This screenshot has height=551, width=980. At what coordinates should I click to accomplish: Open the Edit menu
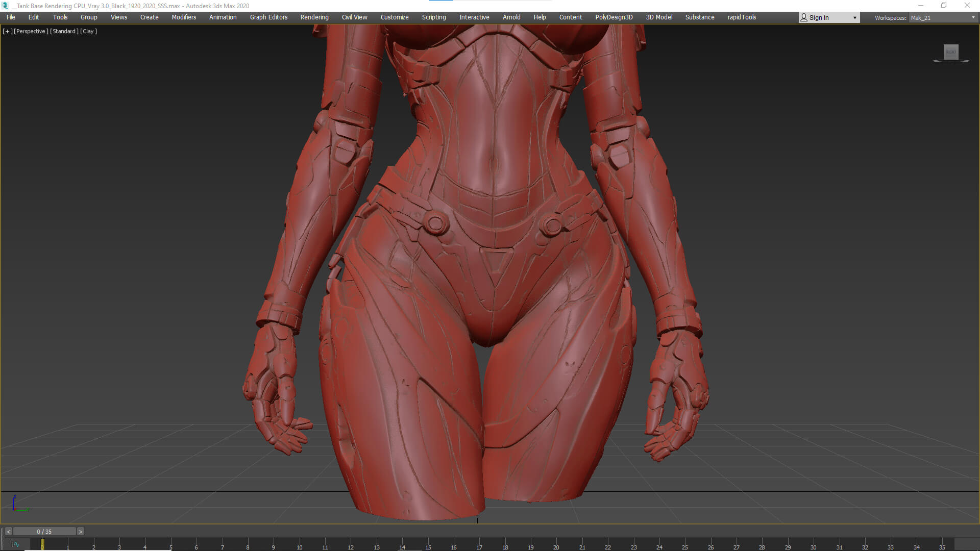[34, 17]
